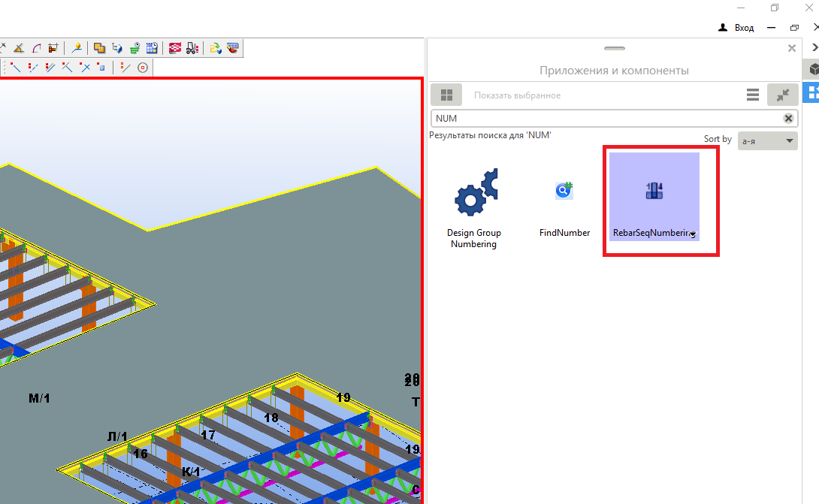Viewport: 819px width, 504px height.
Task: Click the forklift lotting icon
Action: point(192,48)
